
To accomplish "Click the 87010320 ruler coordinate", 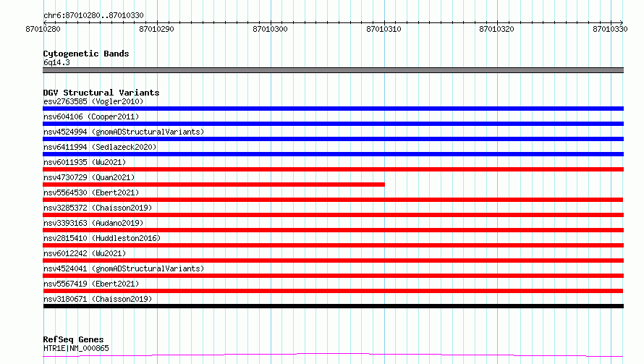I will tap(496, 29).
